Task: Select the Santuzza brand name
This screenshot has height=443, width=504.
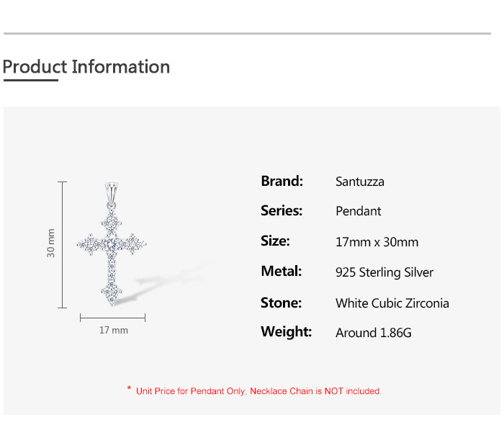Action: click(360, 182)
